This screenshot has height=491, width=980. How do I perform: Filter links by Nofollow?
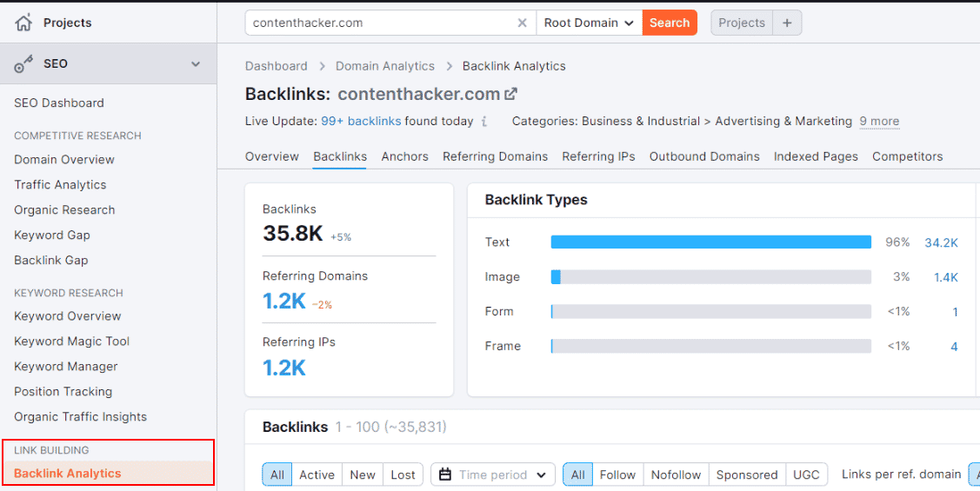[x=677, y=474]
